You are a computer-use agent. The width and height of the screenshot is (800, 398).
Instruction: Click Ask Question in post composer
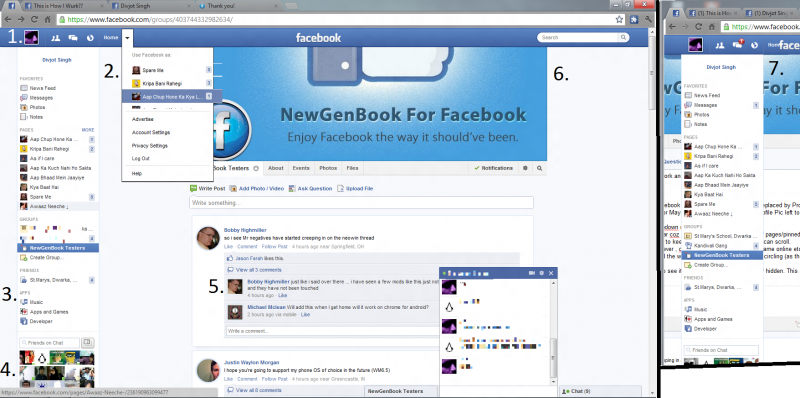click(x=310, y=188)
